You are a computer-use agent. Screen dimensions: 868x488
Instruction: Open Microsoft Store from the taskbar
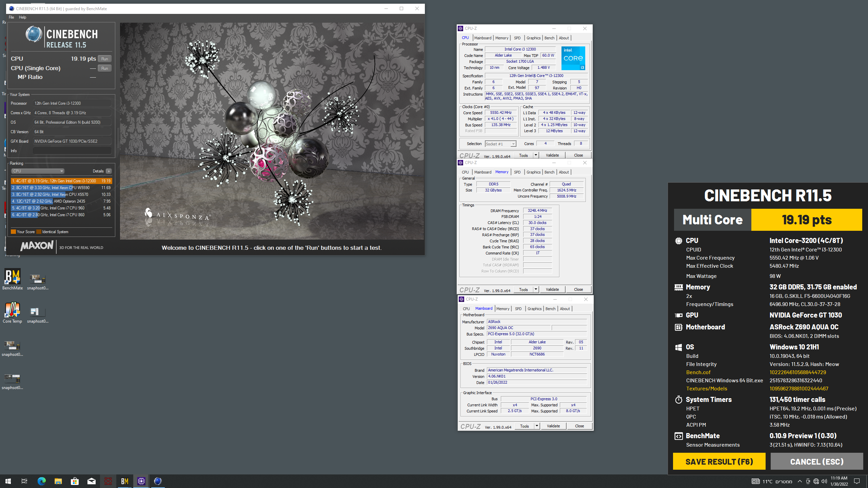(x=75, y=481)
